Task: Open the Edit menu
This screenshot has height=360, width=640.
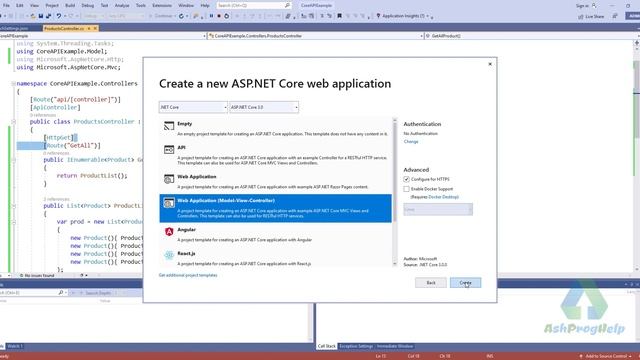Action: tap(20, 6)
